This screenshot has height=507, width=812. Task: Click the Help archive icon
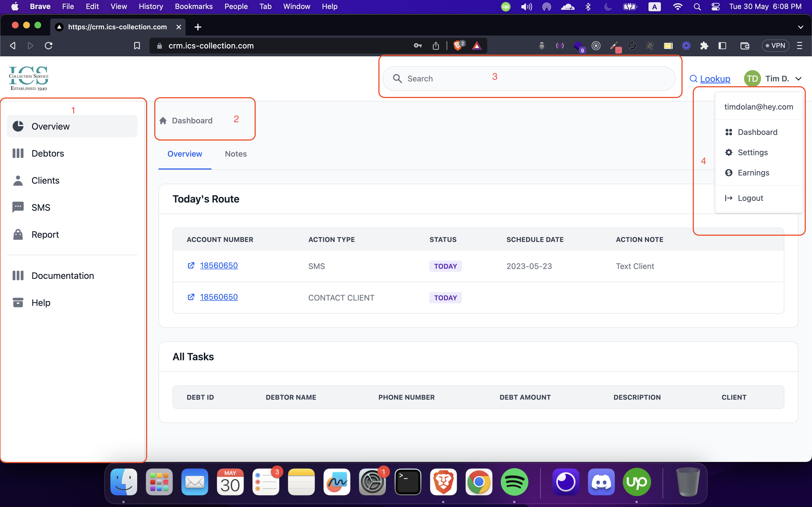coord(18,303)
